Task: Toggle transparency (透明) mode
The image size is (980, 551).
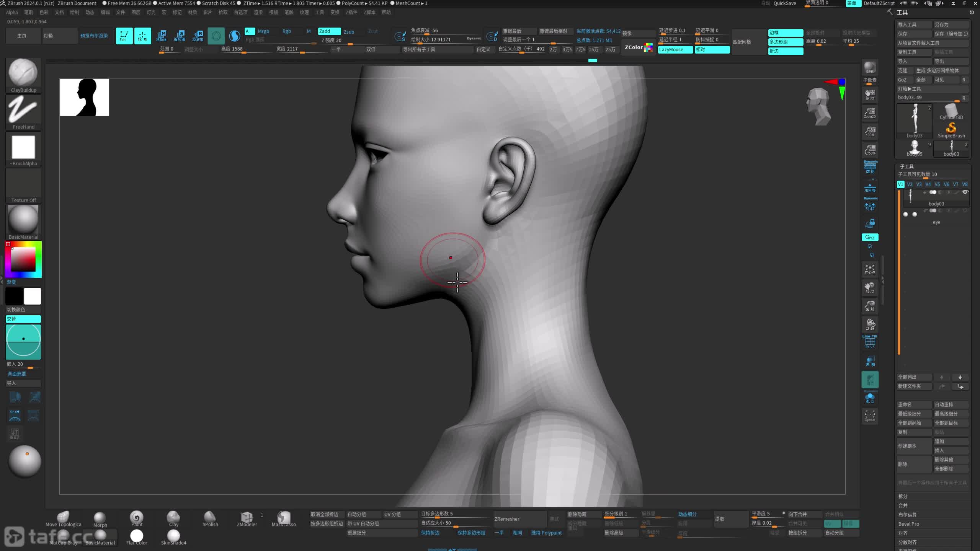Action: (870, 361)
